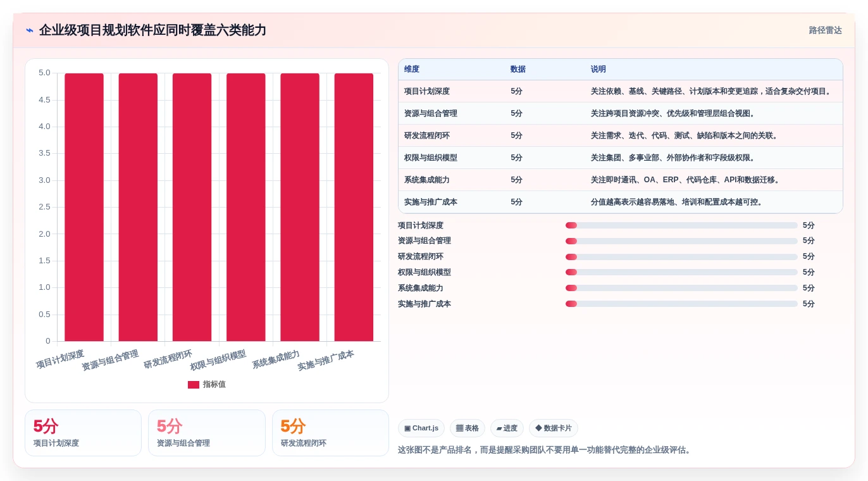
Task: Click the 实施与推广成本 progress bar
Action: tap(681, 304)
